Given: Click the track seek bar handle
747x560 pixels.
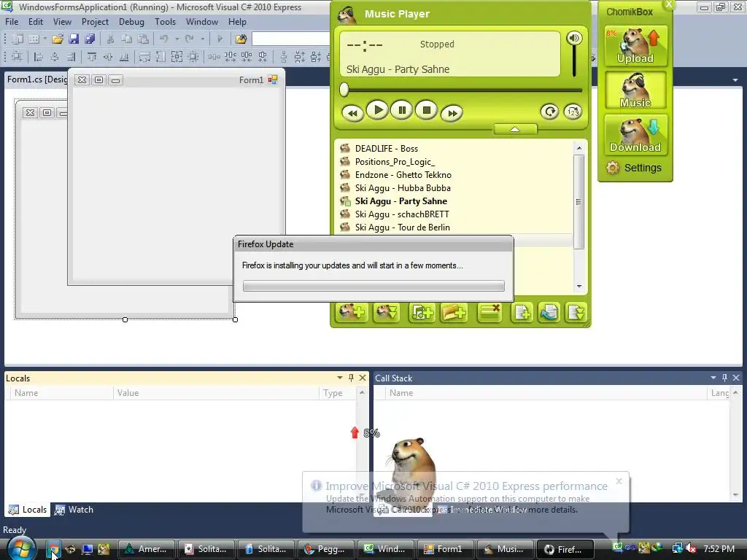Looking at the screenshot, I should (344, 90).
